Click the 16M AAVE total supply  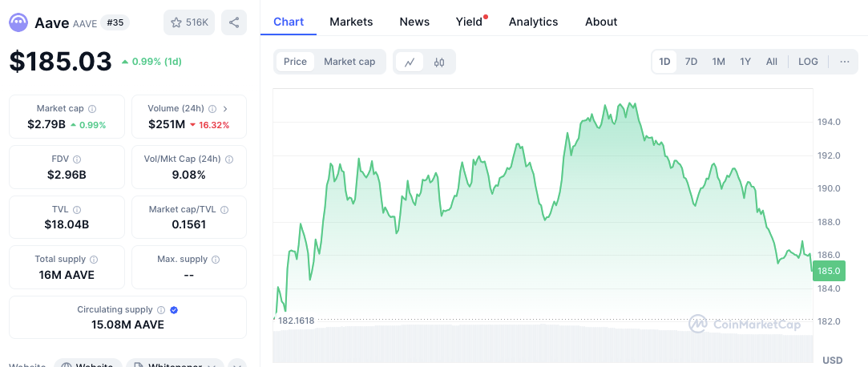[67, 275]
